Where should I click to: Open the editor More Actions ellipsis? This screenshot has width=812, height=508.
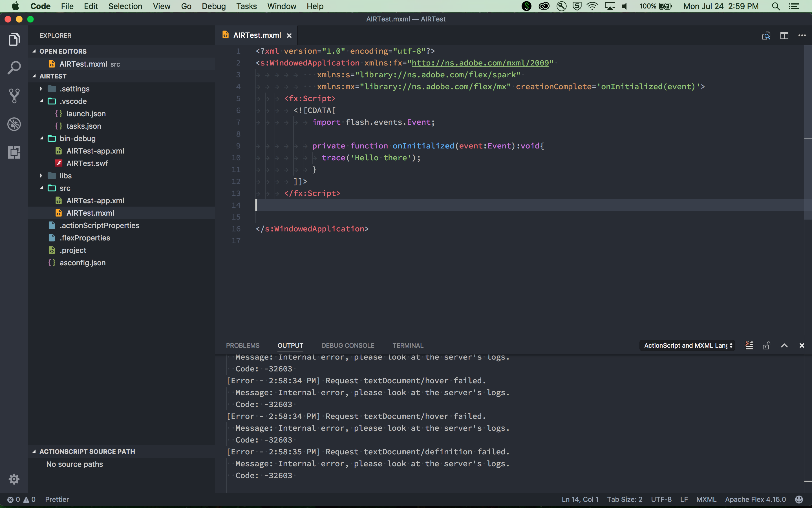coord(802,35)
